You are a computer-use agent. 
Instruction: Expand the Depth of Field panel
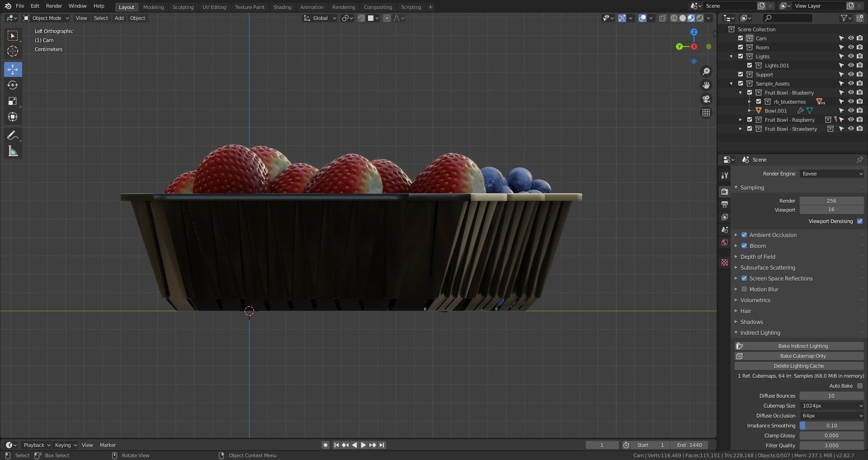tap(758, 256)
